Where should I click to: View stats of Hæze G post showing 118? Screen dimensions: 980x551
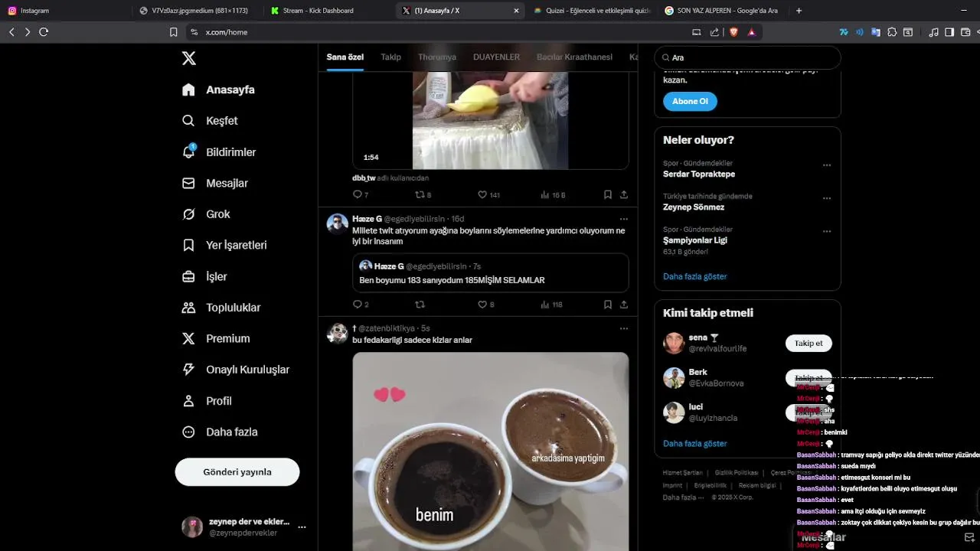coord(545,305)
